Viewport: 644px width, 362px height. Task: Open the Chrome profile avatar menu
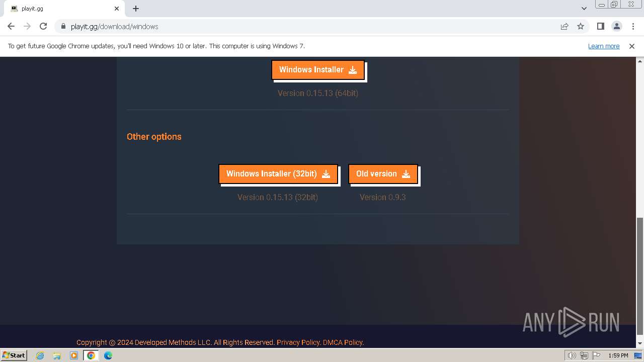pyautogui.click(x=616, y=26)
